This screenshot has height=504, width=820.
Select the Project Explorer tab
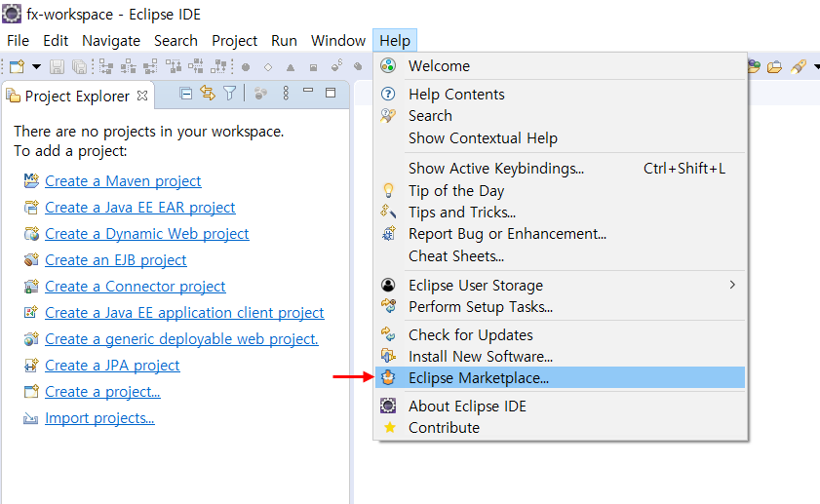[x=77, y=97]
